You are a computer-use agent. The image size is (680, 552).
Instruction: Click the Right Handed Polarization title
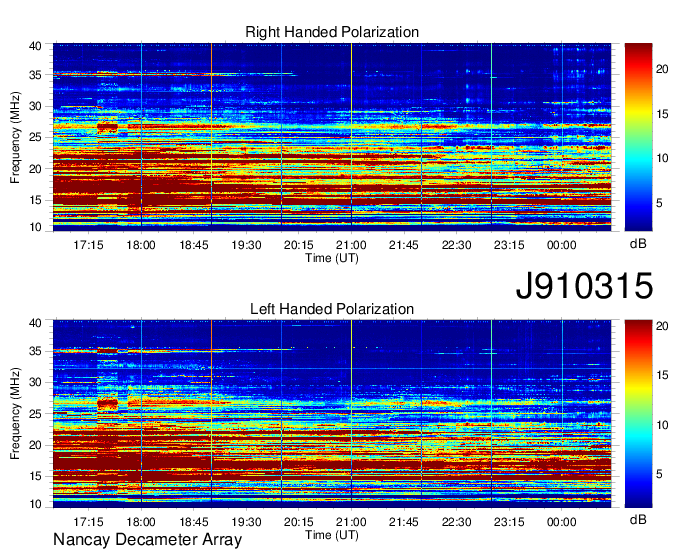(332, 32)
